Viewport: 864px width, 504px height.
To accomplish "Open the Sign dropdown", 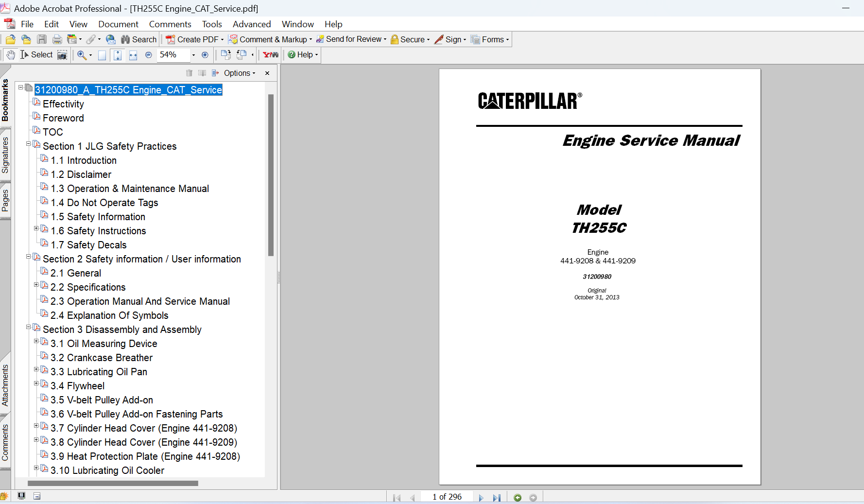I will [x=450, y=39].
